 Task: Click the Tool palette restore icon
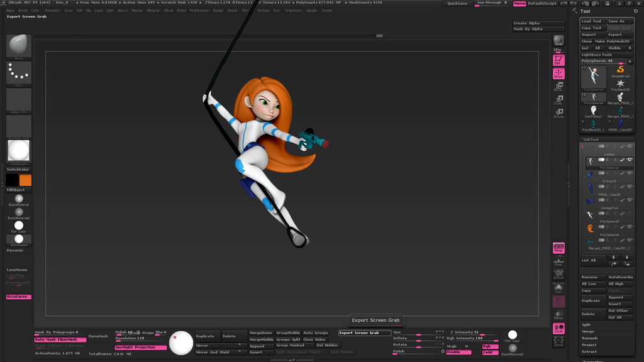tap(636, 11)
